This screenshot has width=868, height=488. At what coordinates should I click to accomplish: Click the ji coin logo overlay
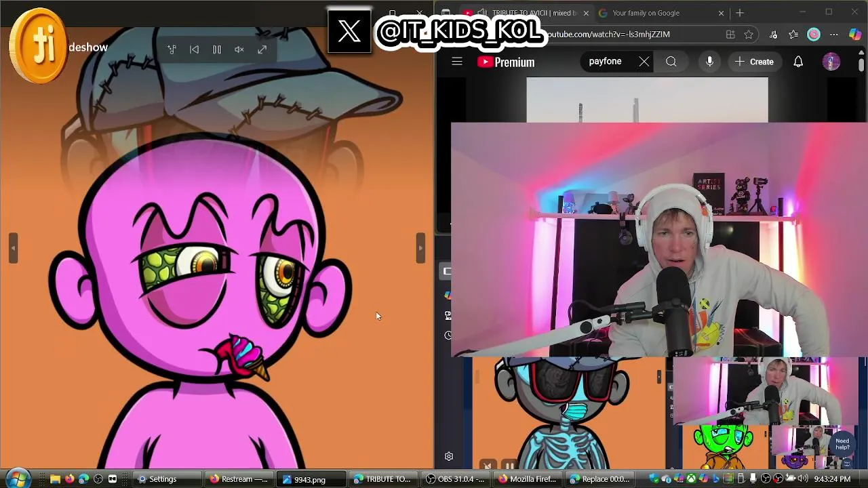coord(39,46)
